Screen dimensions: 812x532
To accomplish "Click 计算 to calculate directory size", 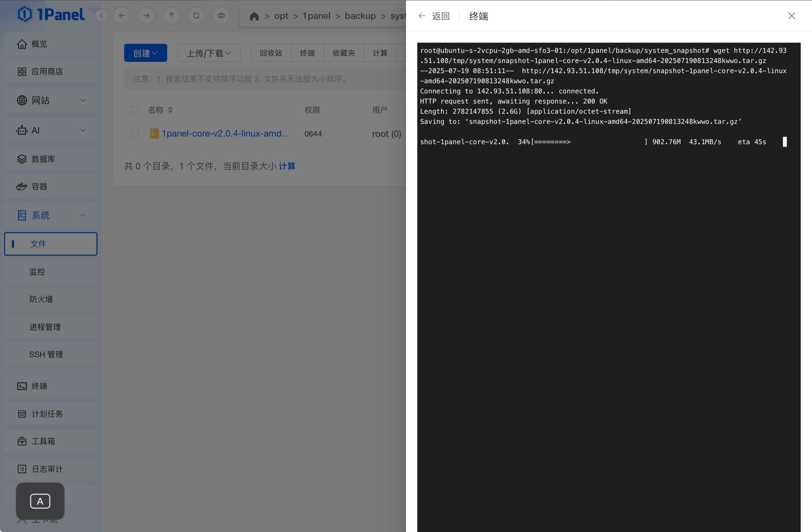I will [288, 166].
